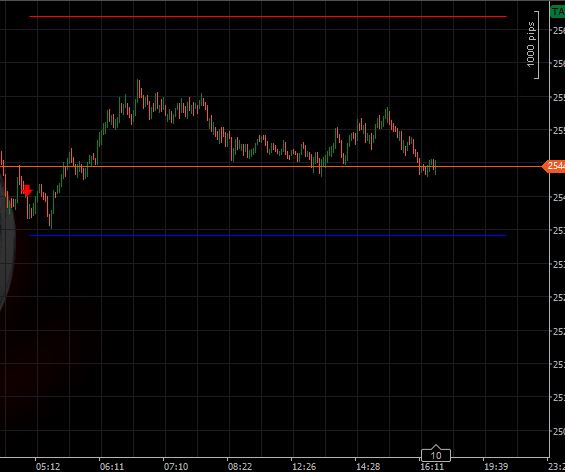Click the 16:11 time axis label
Viewport: 565px width, 472px height.
pos(432,467)
